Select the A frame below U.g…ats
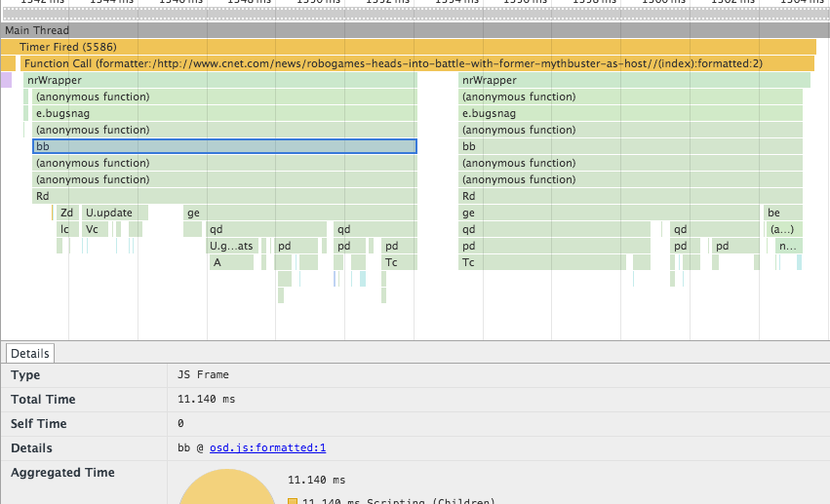Screen dimensions: 830x504 click(231, 263)
